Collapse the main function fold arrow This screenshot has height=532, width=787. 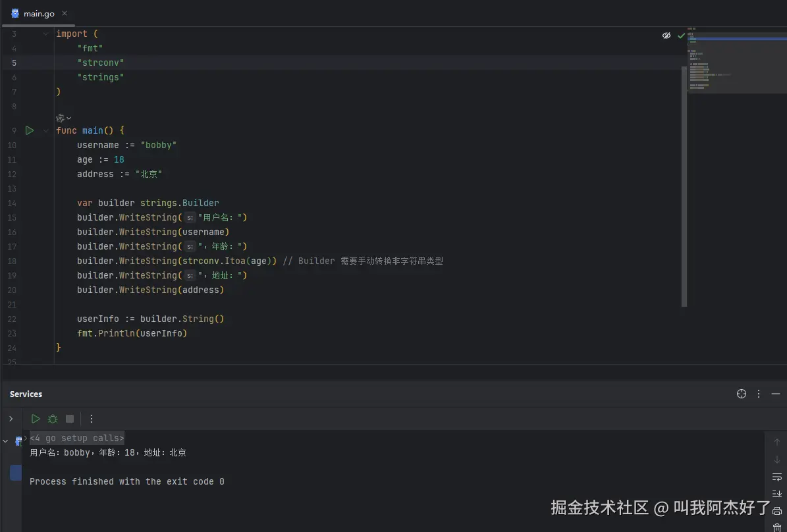[x=45, y=130]
